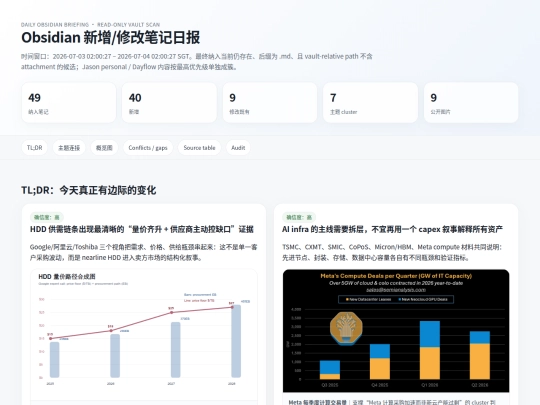Click the HDD 量价路径合成图 chart title

(67, 277)
